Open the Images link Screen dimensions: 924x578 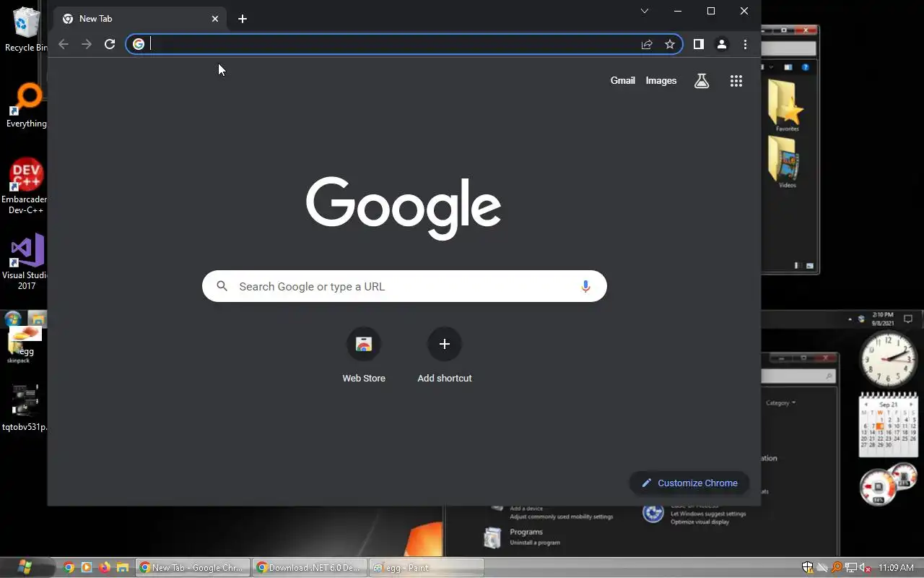[661, 81]
